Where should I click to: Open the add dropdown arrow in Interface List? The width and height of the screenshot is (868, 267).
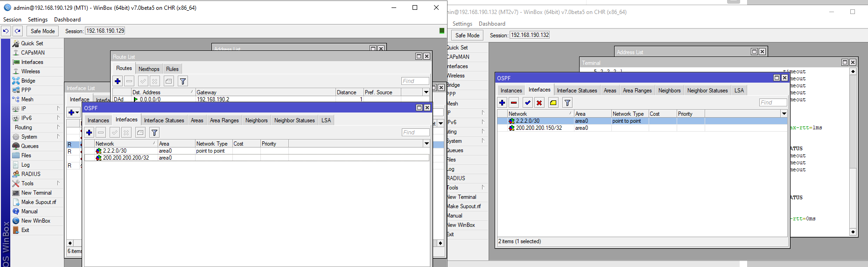(x=77, y=112)
